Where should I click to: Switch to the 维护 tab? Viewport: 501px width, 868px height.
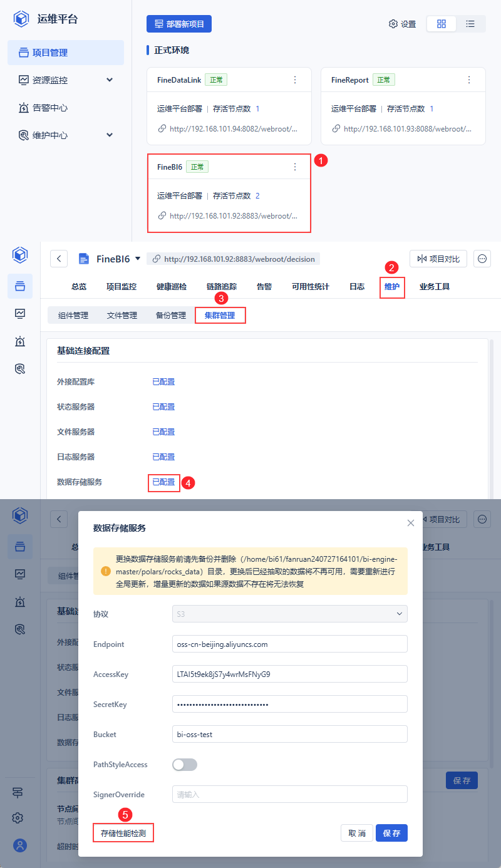(x=392, y=287)
